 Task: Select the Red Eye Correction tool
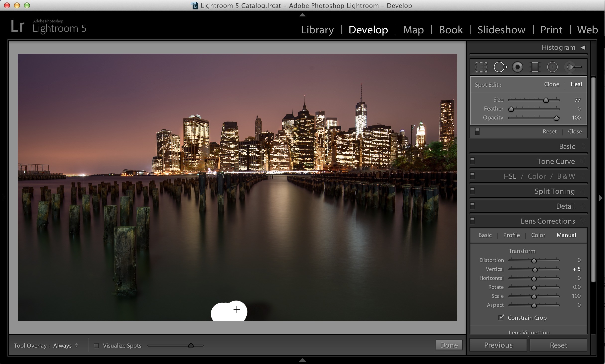[518, 67]
